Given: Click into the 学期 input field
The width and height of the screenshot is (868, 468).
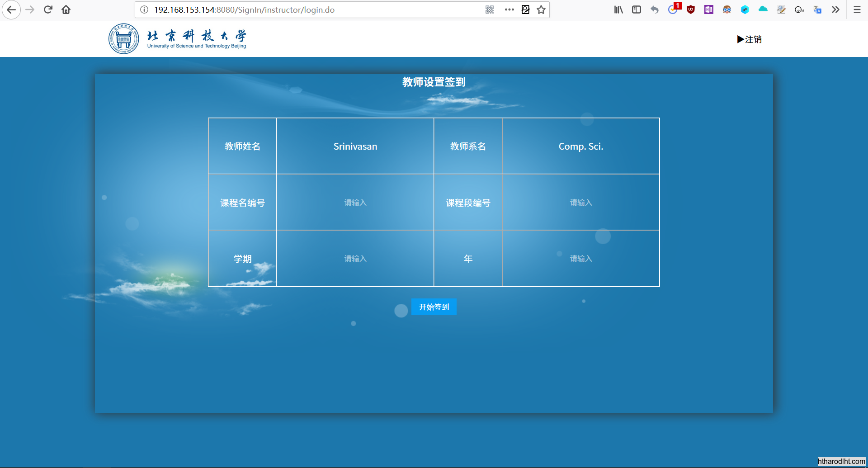Looking at the screenshot, I should coord(355,259).
